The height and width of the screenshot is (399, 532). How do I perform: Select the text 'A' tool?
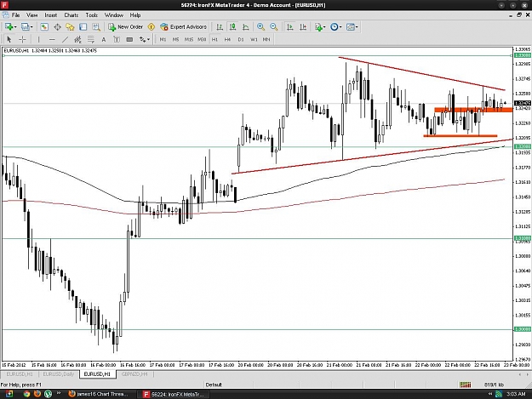[104, 39]
